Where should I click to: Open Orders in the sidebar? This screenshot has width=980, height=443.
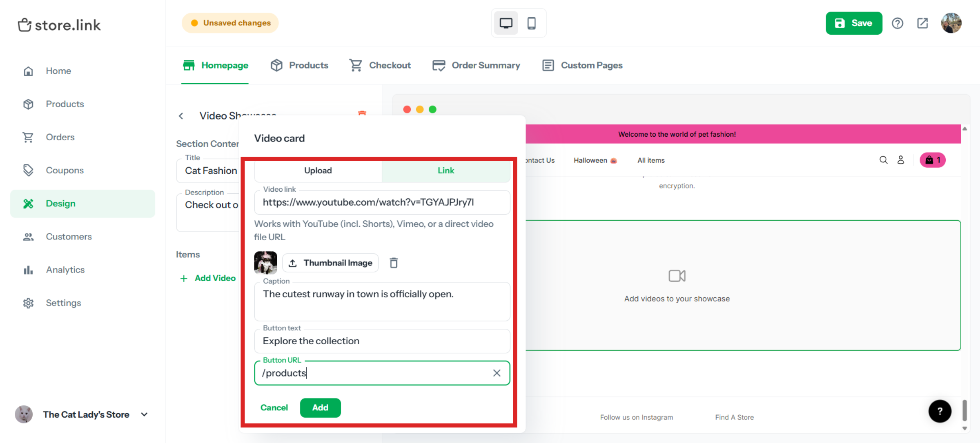click(x=83, y=137)
